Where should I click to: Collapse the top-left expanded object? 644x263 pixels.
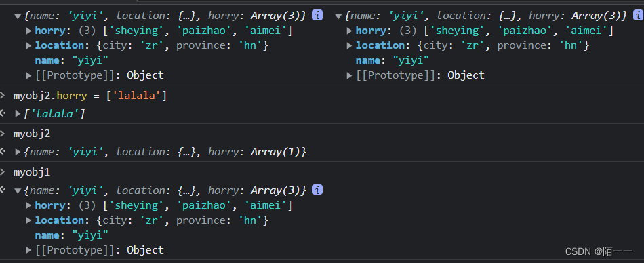click(x=18, y=16)
